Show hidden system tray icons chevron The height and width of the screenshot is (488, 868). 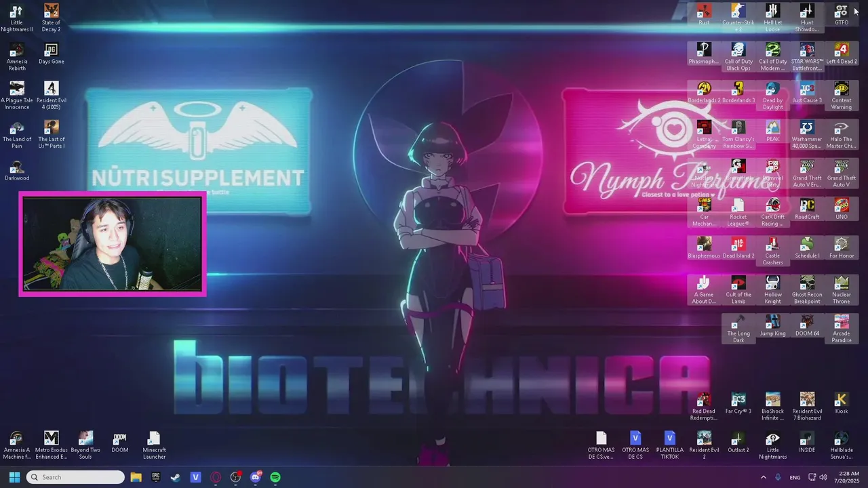[x=763, y=477]
